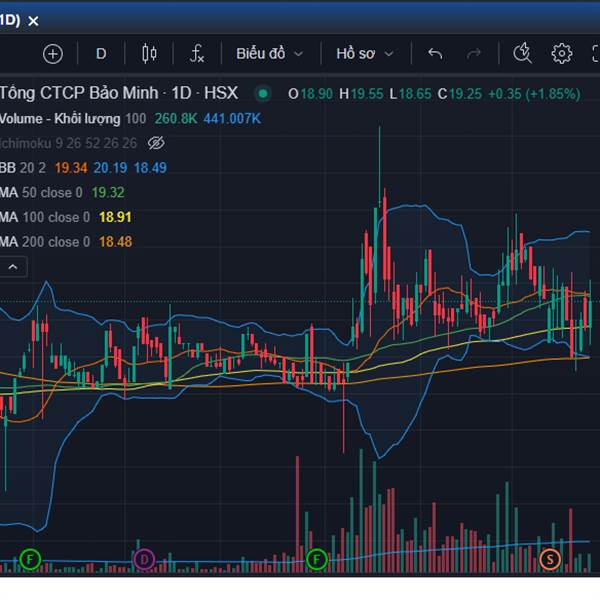Undo the last chart action

click(435, 54)
